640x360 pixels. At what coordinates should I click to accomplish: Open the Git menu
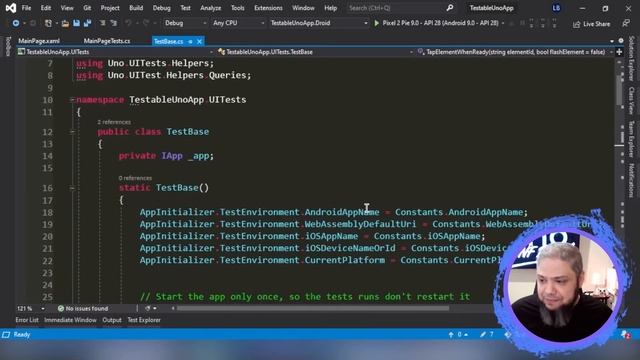[87, 8]
